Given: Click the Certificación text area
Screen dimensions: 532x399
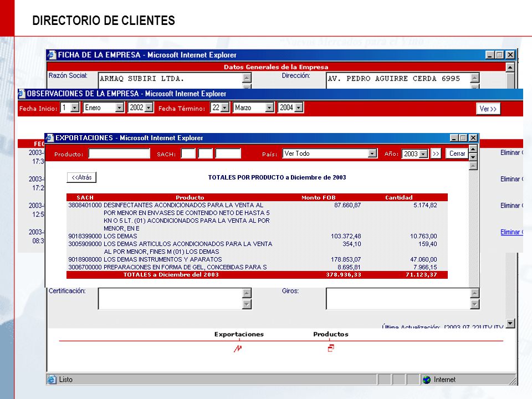Looking at the screenshot, I should (x=171, y=299).
